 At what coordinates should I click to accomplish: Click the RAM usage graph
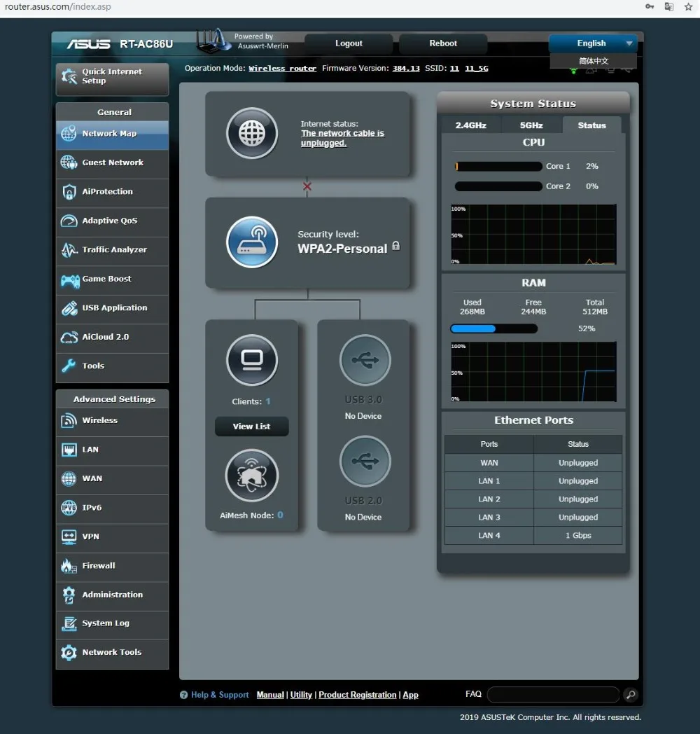[x=533, y=372]
